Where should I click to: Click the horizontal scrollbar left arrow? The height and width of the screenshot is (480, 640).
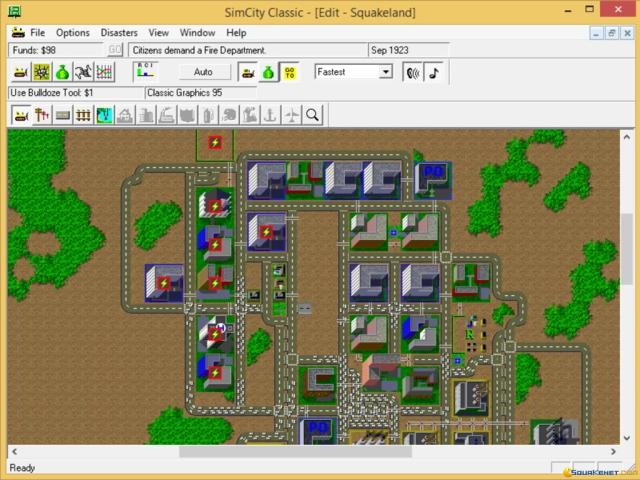(x=14, y=451)
